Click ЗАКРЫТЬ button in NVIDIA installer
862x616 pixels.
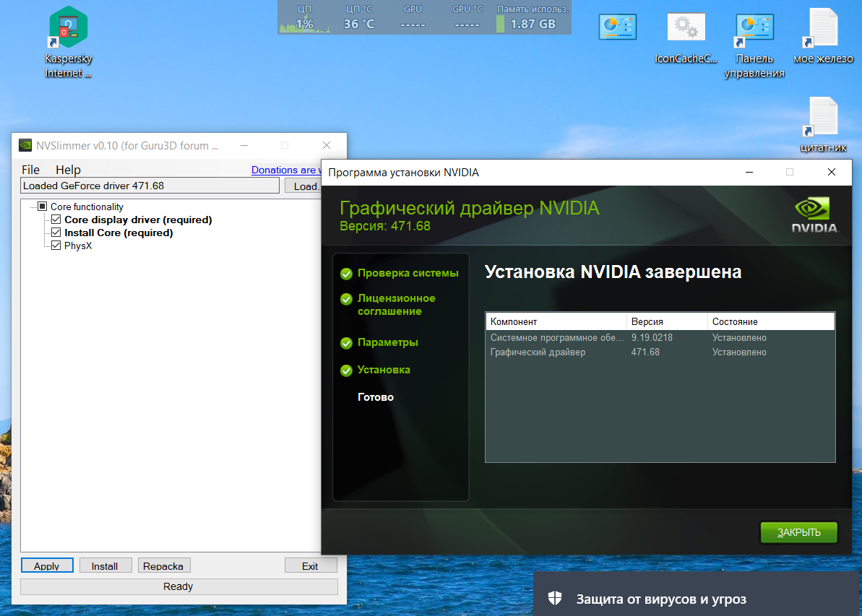tap(799, 532)
